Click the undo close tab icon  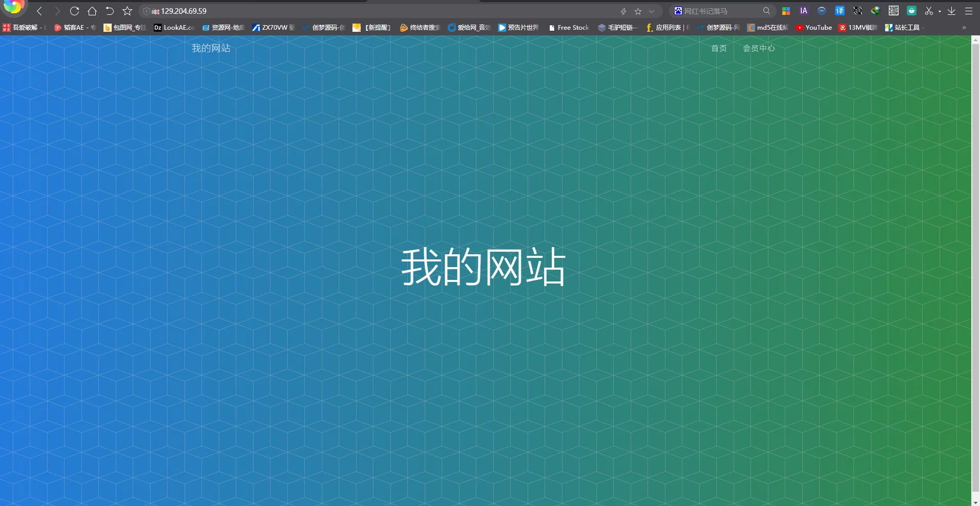110,11
